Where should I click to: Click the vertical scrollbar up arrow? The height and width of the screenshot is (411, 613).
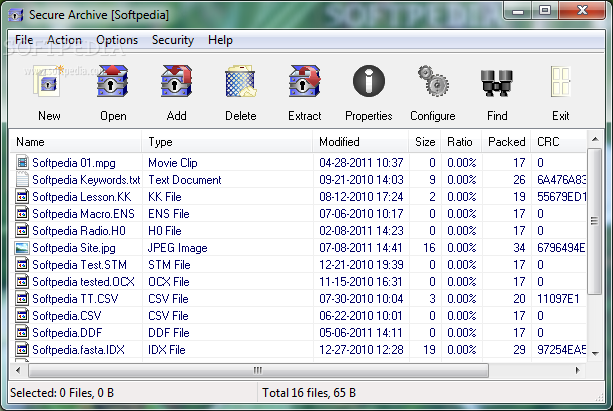[595, 139]
